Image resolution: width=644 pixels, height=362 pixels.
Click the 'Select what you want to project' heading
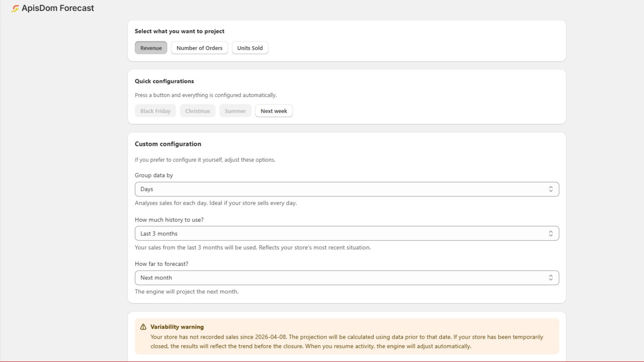pos(180,31)
